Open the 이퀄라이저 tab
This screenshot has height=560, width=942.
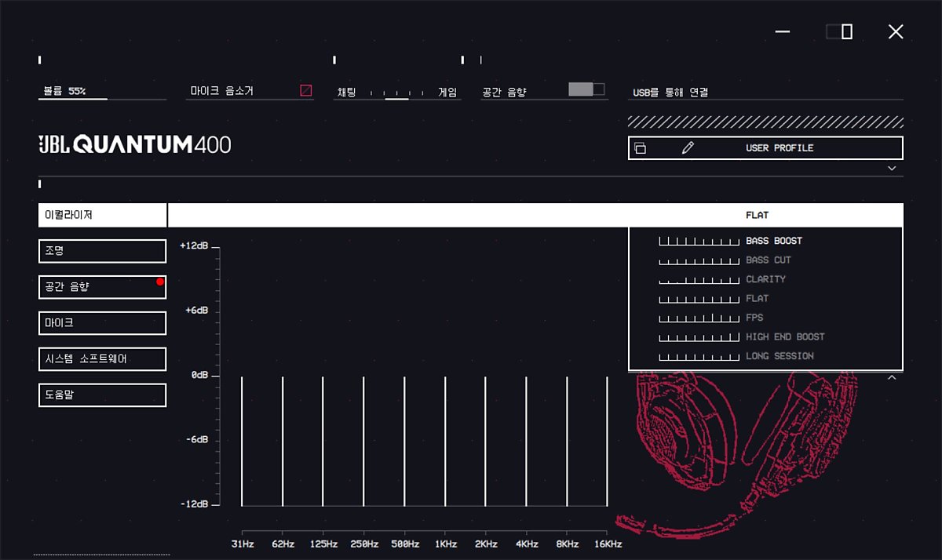(x=102, y=215)
